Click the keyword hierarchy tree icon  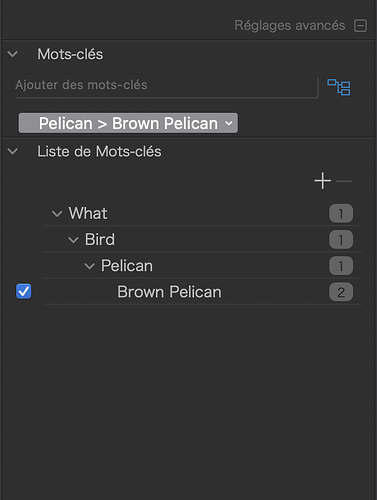[x=339, y=87]
